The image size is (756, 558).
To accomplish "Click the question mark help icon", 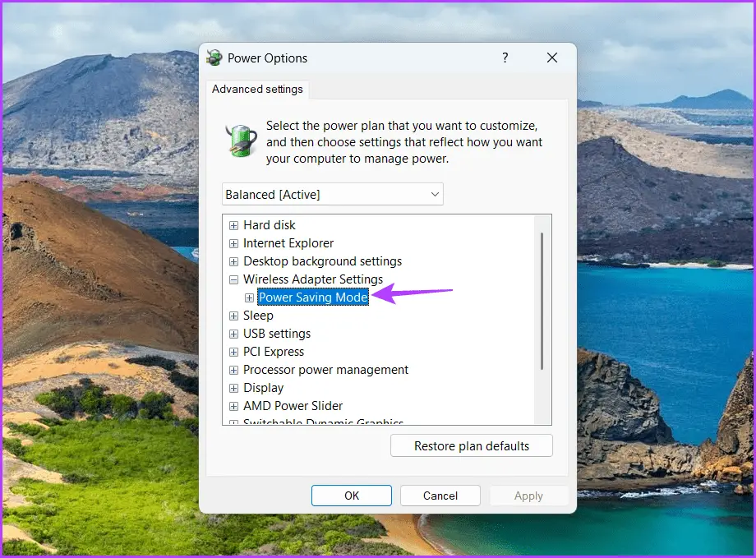I will pos(505,58).
